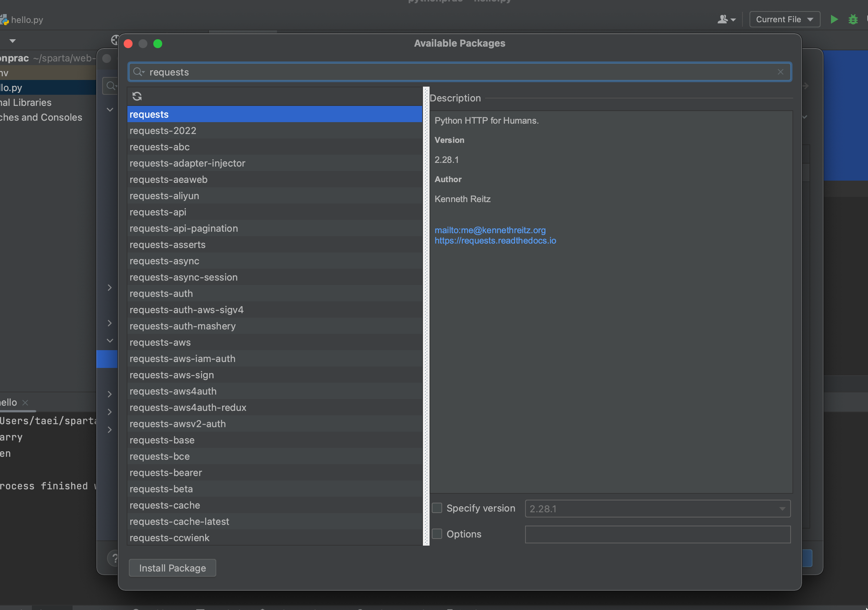Click the Options text input field
Viewport: 868px width, 610px height.
pyautogui.click(x=657, y=534)
